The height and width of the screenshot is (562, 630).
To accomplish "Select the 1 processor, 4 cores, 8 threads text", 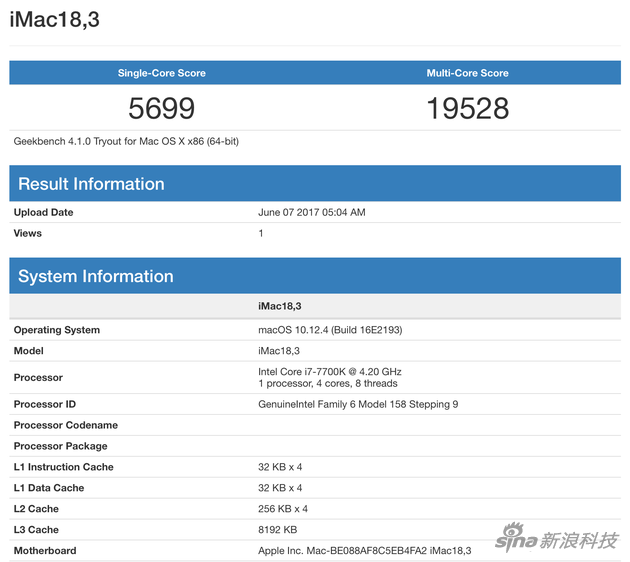I will tap(328, 383).
